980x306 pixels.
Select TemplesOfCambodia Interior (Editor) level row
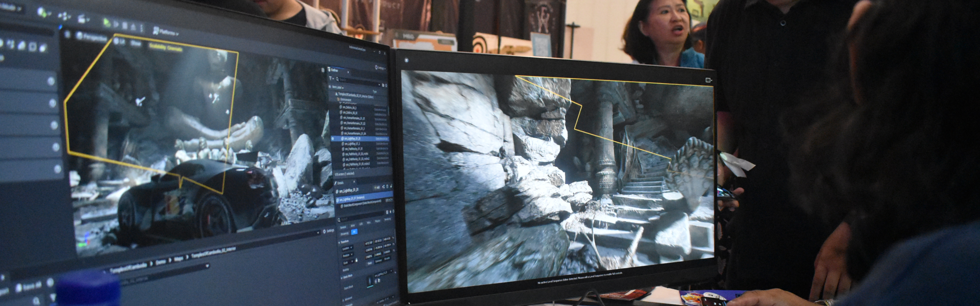click(x=356, y=95)
